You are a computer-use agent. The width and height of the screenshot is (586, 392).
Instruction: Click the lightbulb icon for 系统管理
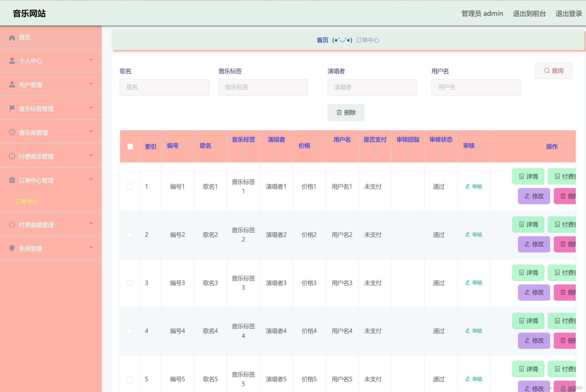point(12,248)
